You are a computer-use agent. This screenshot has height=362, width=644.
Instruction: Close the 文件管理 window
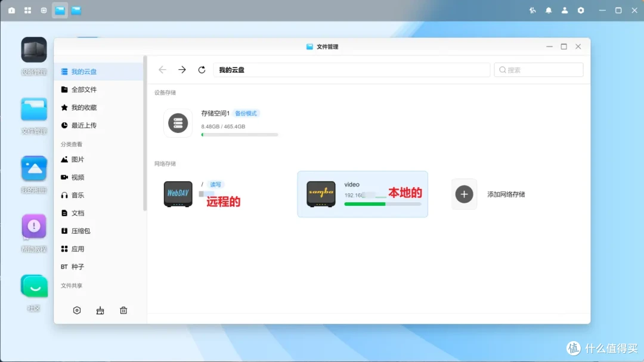578,47
